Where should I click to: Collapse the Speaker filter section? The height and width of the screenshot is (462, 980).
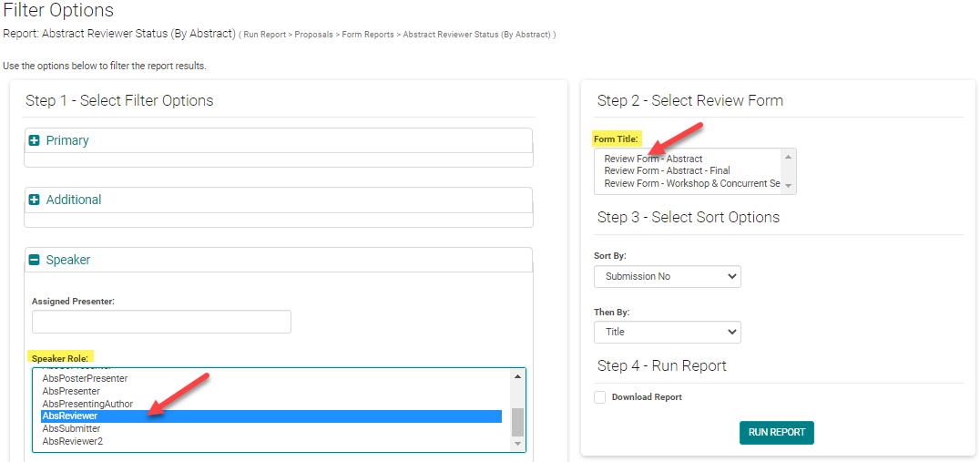(x=35, y=260)
